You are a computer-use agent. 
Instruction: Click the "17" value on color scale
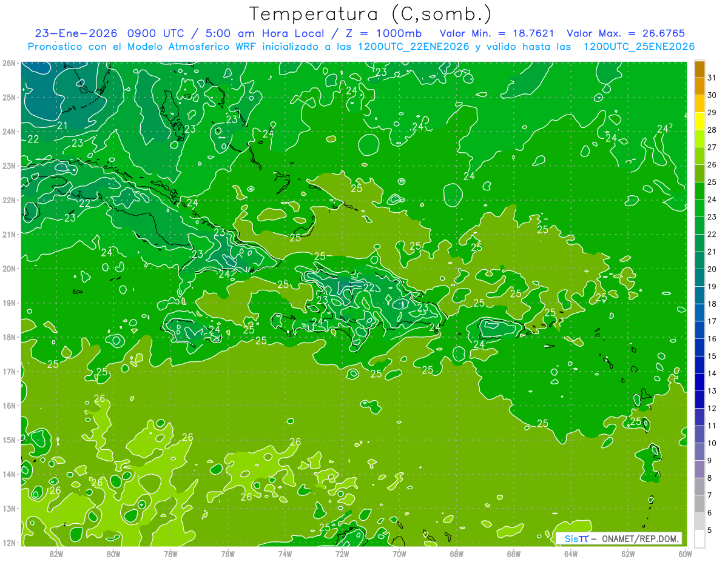(712, 321)
